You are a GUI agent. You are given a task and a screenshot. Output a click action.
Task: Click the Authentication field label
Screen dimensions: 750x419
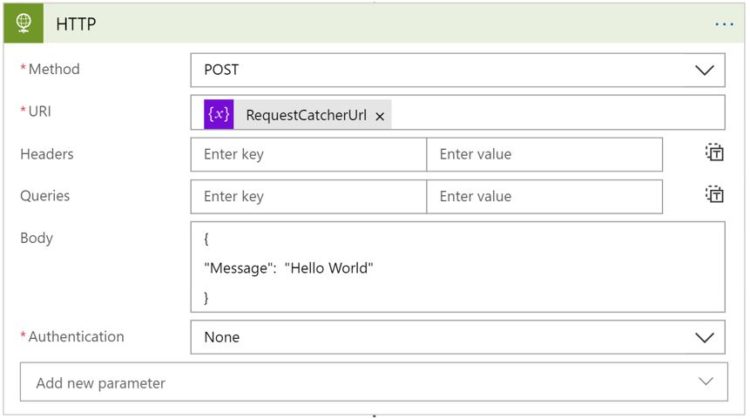pos(76,337)
